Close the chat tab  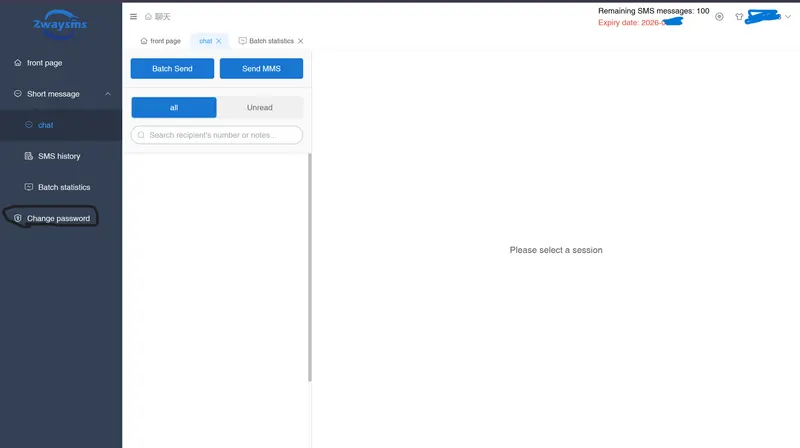click(x=219, y=41)
